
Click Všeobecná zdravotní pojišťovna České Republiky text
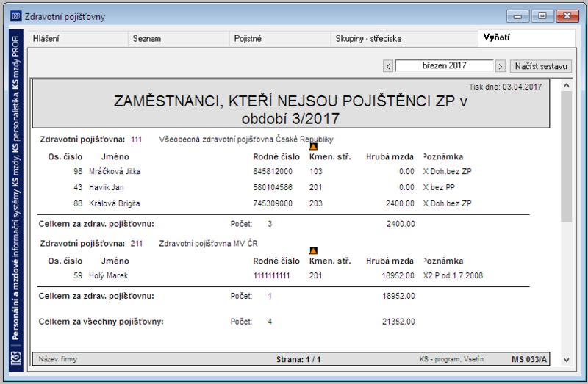click(246, 140)
